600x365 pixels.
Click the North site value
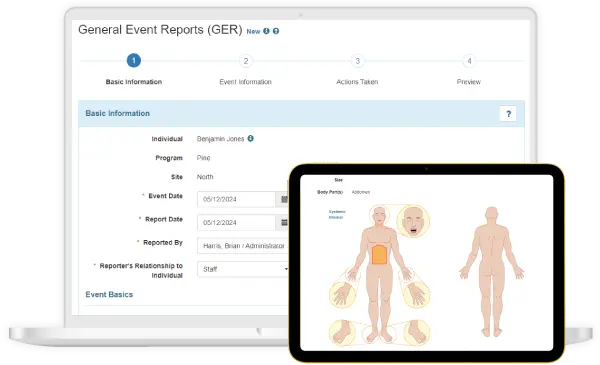[205, 177]
